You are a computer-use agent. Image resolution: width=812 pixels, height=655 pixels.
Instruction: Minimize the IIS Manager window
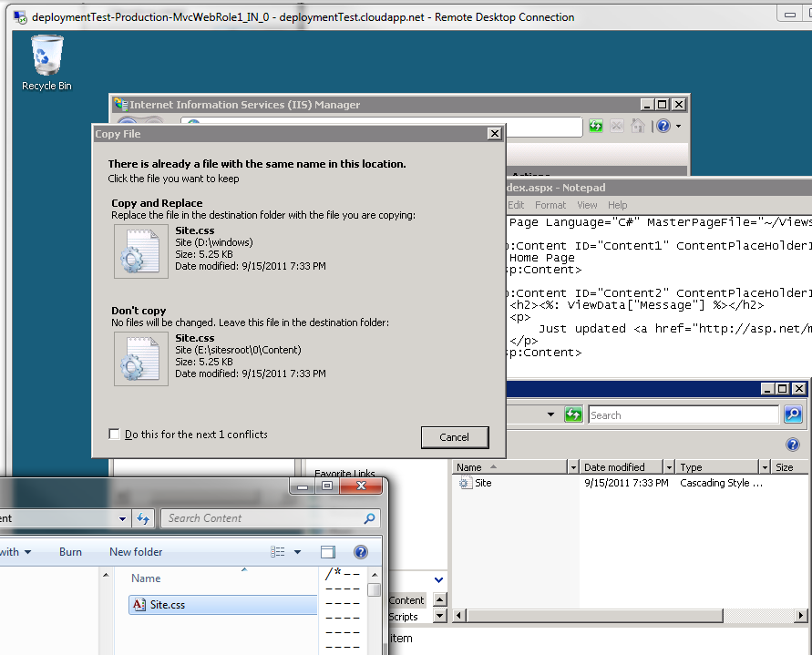click(x=646, y=105)
